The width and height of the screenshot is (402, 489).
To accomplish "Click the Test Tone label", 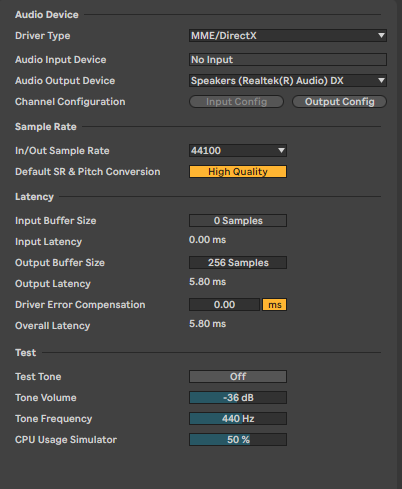I will [x=38, y=377].
